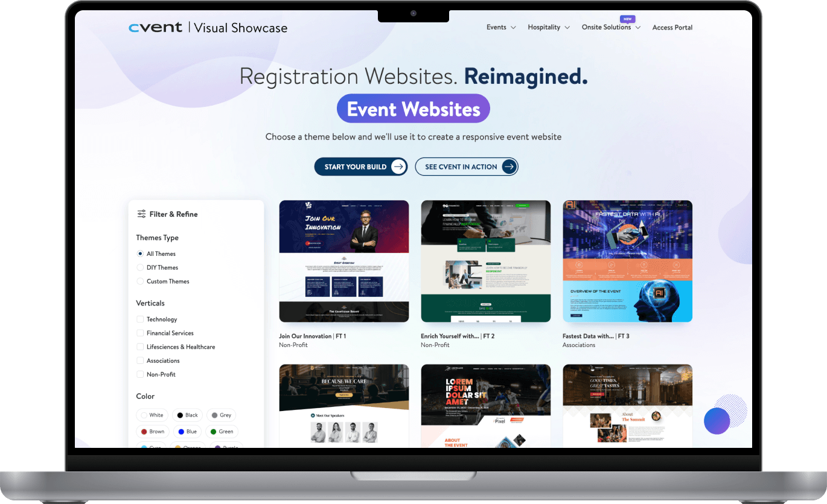Select the DIY Themes radio button
827x504 pixels.
[x=140, y=268]
